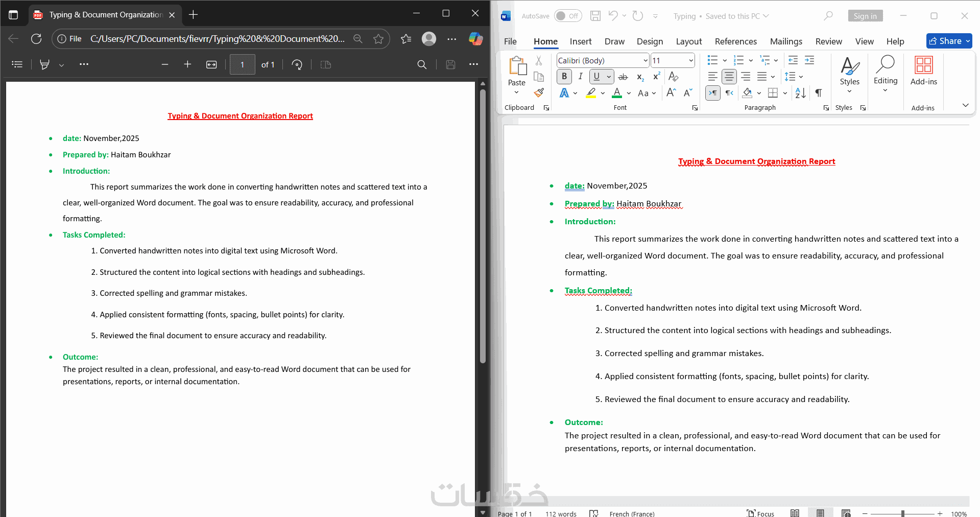Increase font size with grow font button
The width and height of the screenshot is (980, 517).
(x=672, y=92)
